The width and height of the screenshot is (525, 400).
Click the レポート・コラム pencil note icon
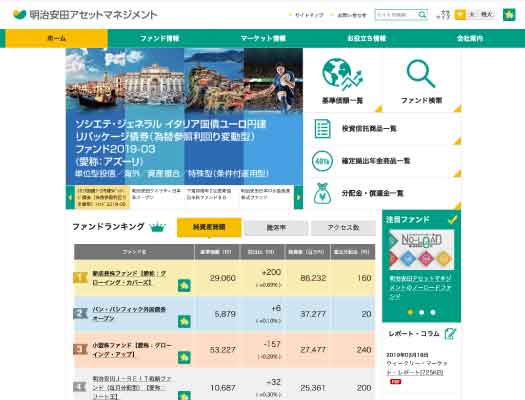pyautogui.click(x=450, y=334)
